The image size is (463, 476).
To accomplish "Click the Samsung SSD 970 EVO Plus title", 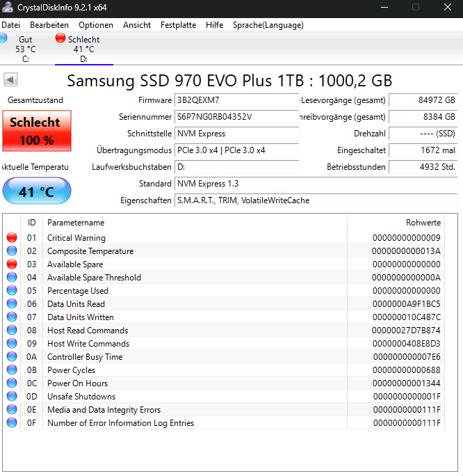I will click(x=229, y=81).
